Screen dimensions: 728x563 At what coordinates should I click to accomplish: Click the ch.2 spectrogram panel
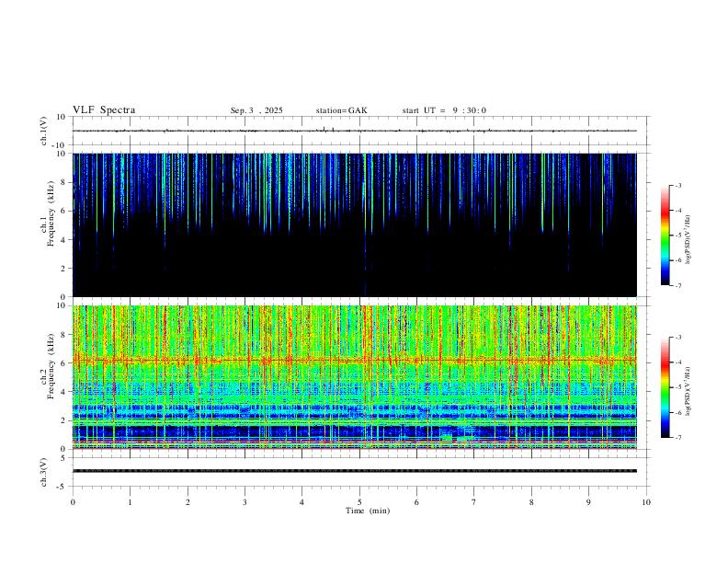355,377
